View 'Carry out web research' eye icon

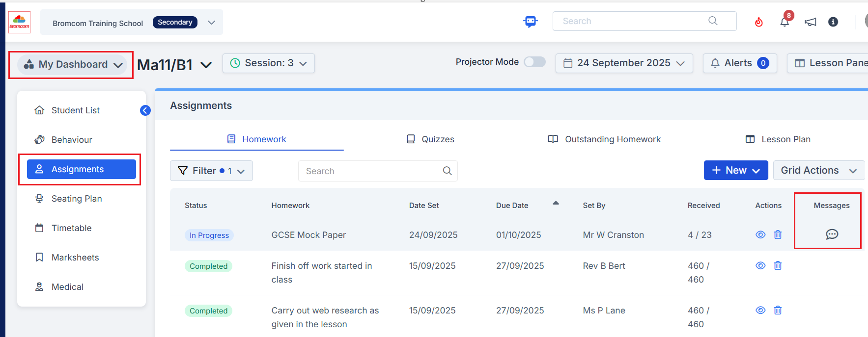click(760, 310)
